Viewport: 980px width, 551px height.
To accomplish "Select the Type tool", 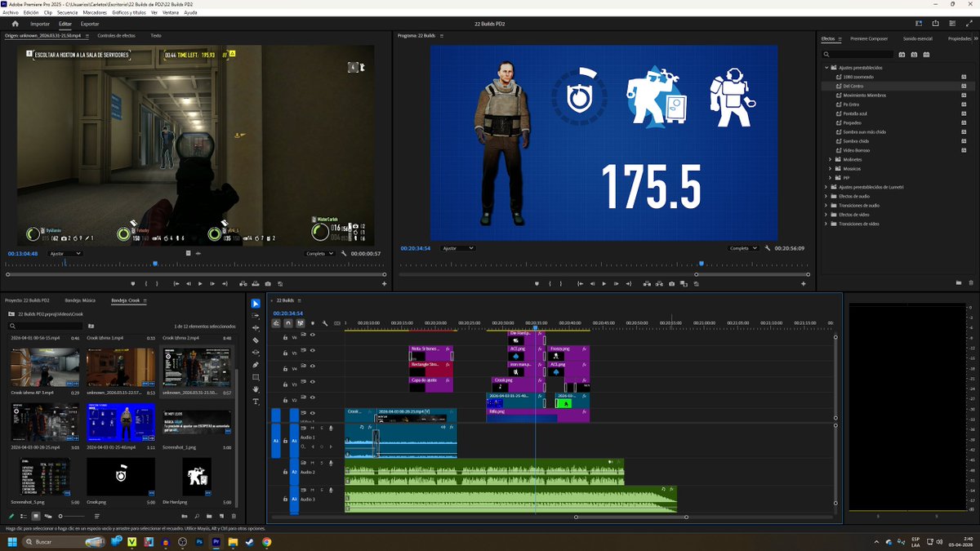I will [x=256, y=402].
